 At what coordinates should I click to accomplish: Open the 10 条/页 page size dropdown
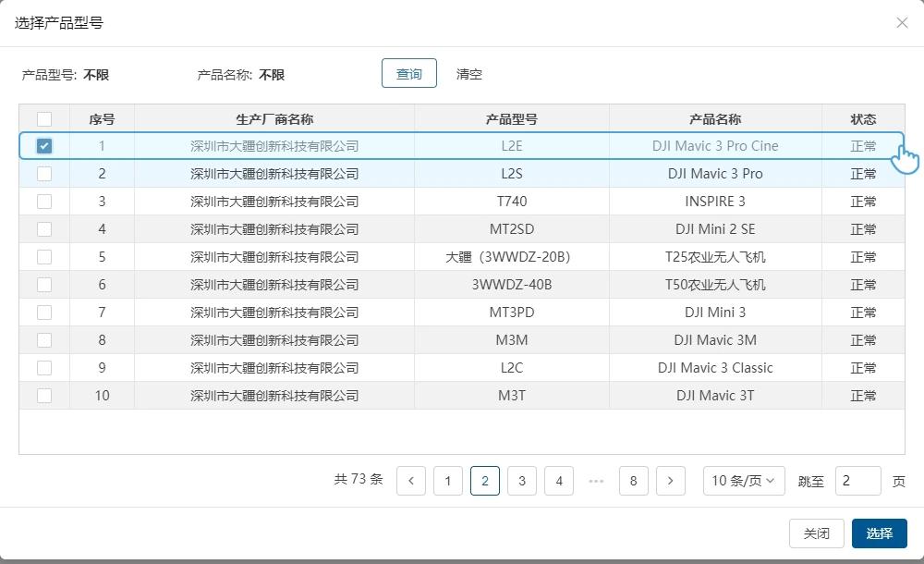point(744,481)
